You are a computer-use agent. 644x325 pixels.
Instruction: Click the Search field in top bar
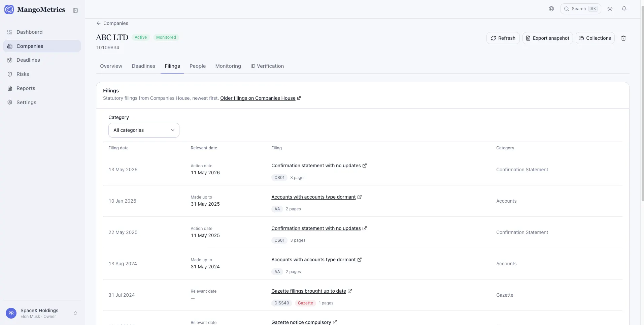[580, 9]
